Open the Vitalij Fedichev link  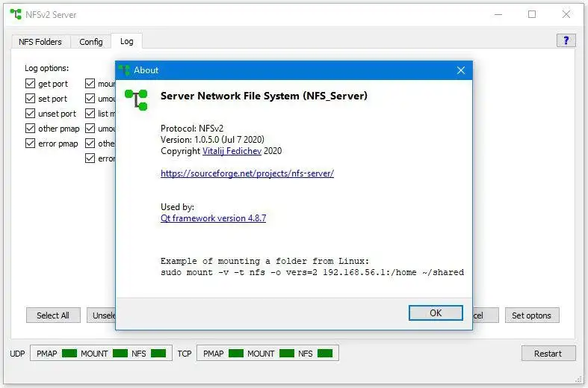(232, 151)
